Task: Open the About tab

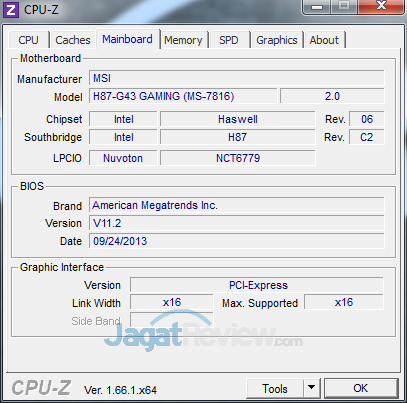Action: coord(324,40)
